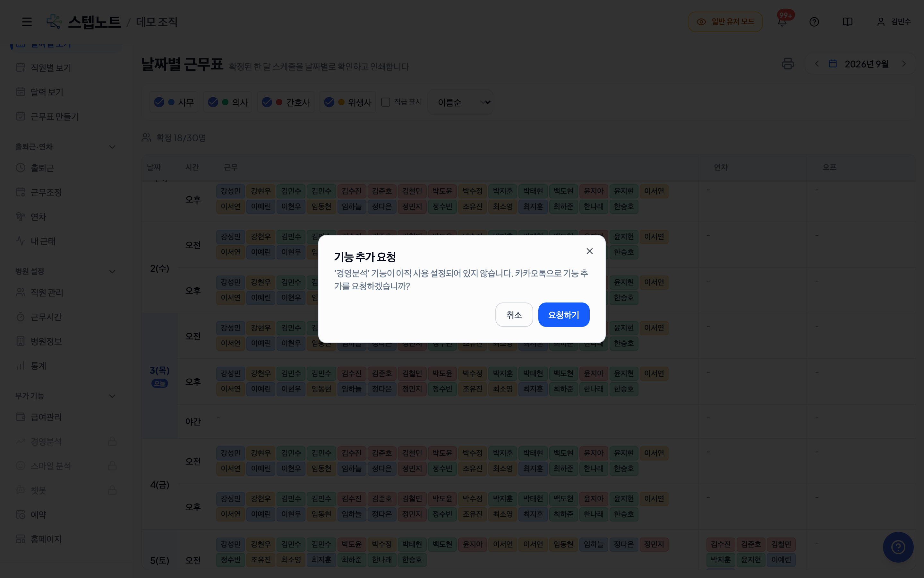
Task: Click the 통계 bar chart icon
Action: click(21, 366)
